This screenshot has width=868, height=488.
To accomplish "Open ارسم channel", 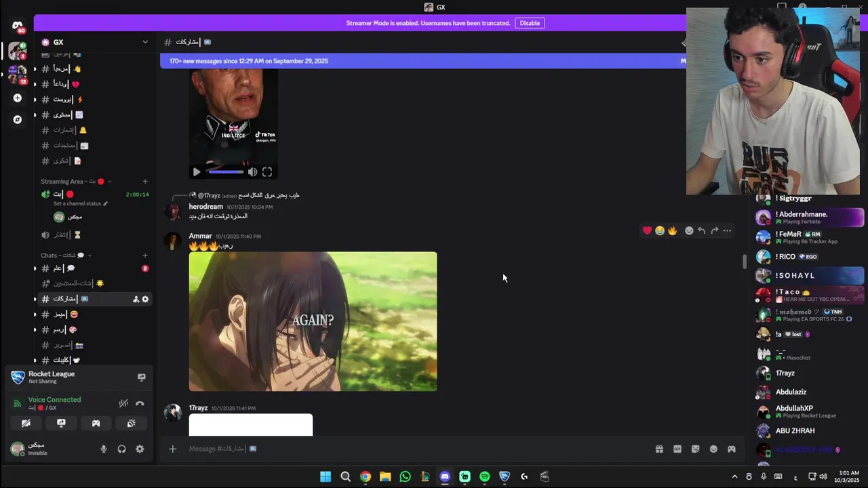I will click(x=94, y=330).
